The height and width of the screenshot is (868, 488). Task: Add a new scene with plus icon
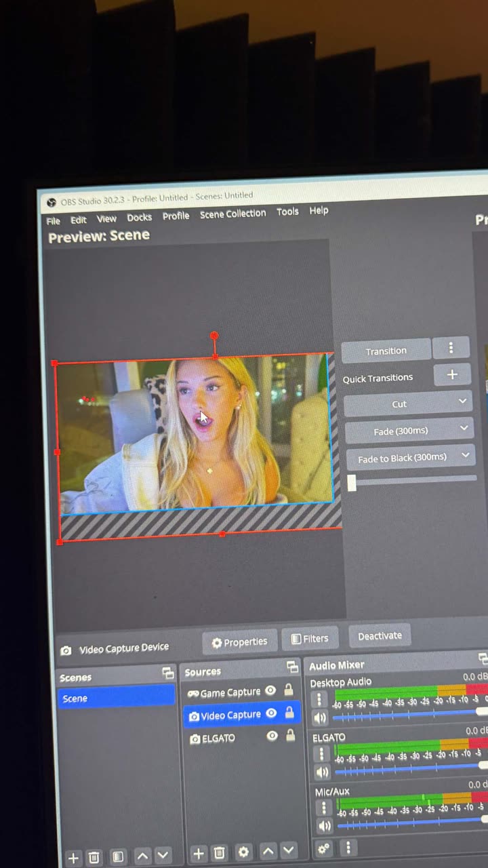pos(73,858)
